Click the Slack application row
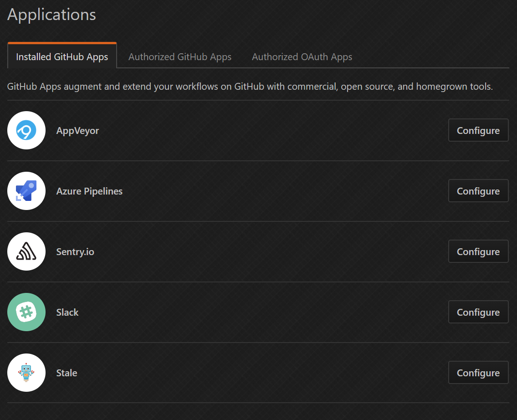This screenshot has height=420, width=517. click(x=228, y=312)
